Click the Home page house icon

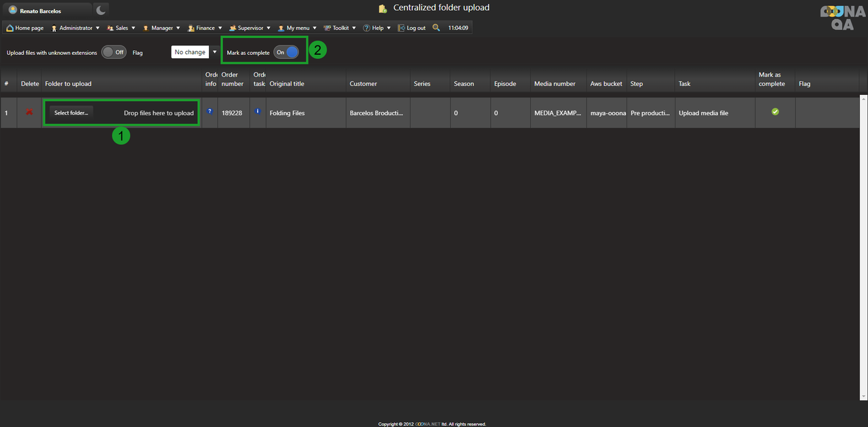click(10, 28)
